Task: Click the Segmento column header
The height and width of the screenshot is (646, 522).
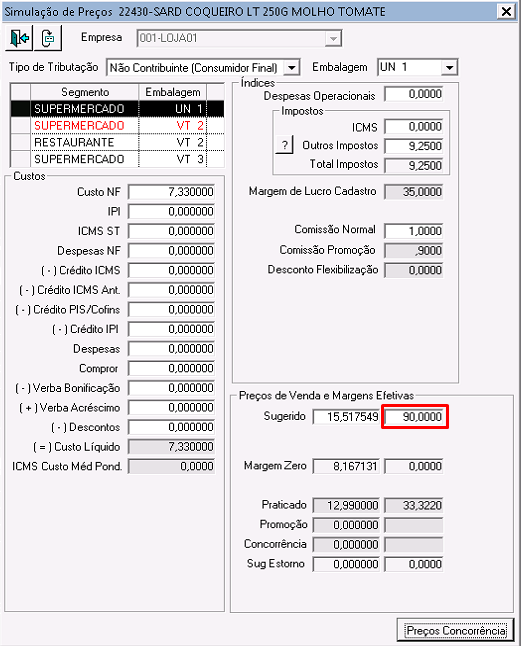Action: click(x=85, y=92)
